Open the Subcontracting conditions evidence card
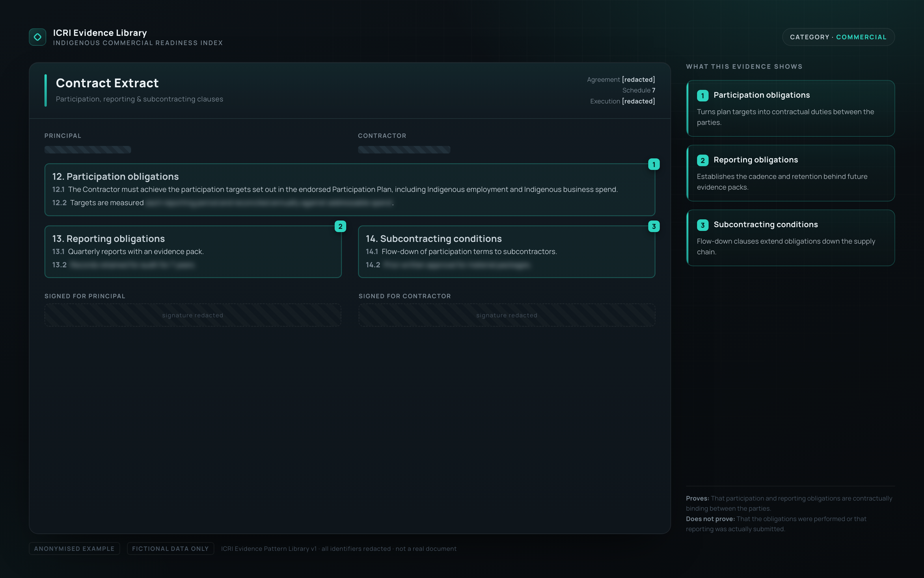Screen dimensions: 924x578 (790, 238)
